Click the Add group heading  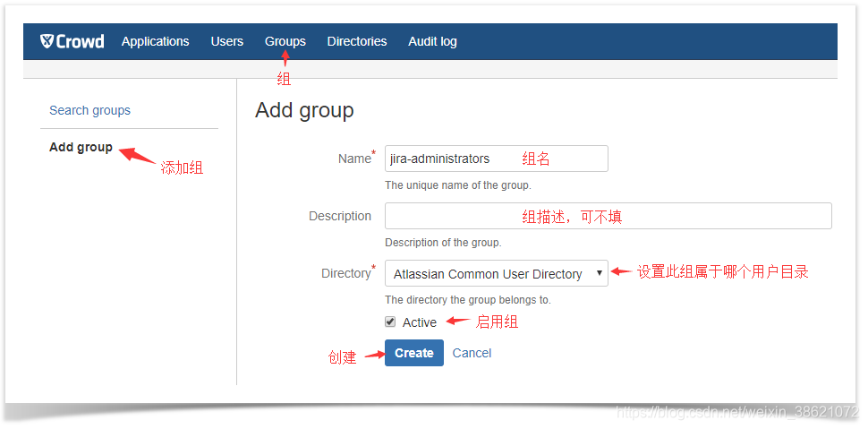pos(304,110)
